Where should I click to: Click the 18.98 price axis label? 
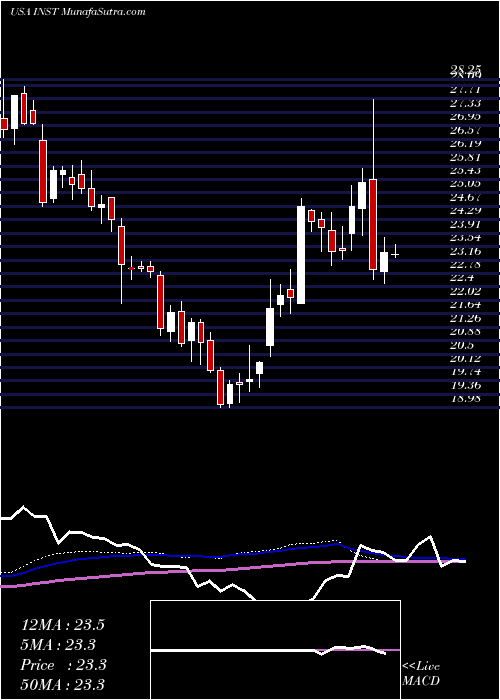point(465,399)
